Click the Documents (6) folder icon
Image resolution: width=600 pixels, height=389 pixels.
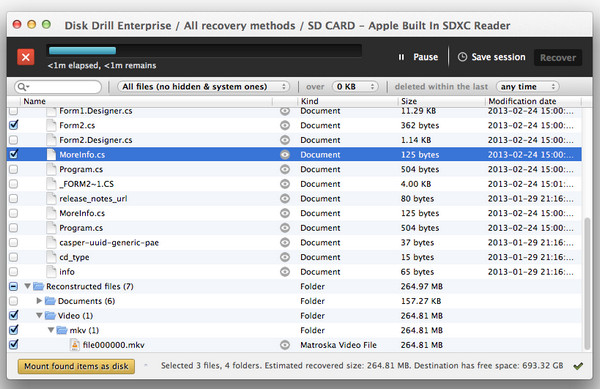50,301
